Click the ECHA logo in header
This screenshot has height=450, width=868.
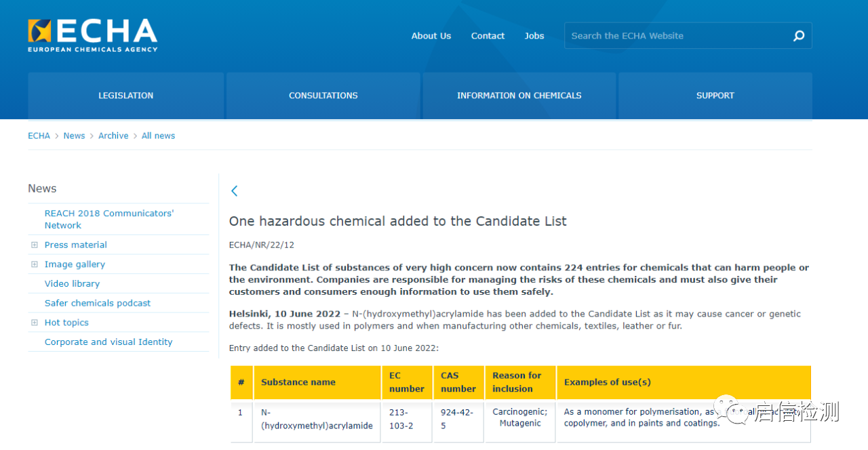(x=92, y=35)
